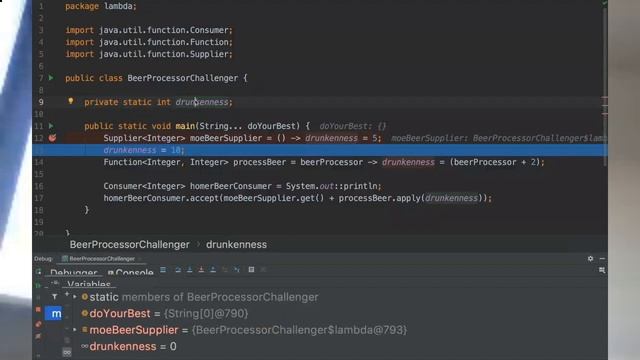Viewport: 640px width, 360px height.
Task: Click the filter icon beside the Variables list
Action: point(55,297)
